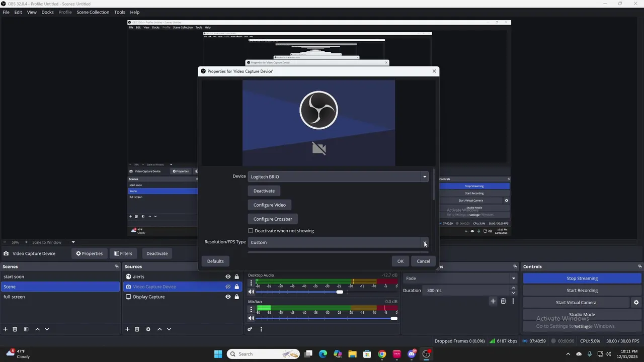The image size is (644, 362).
Task: Click Configure Video button
Action: pos(270,205)
